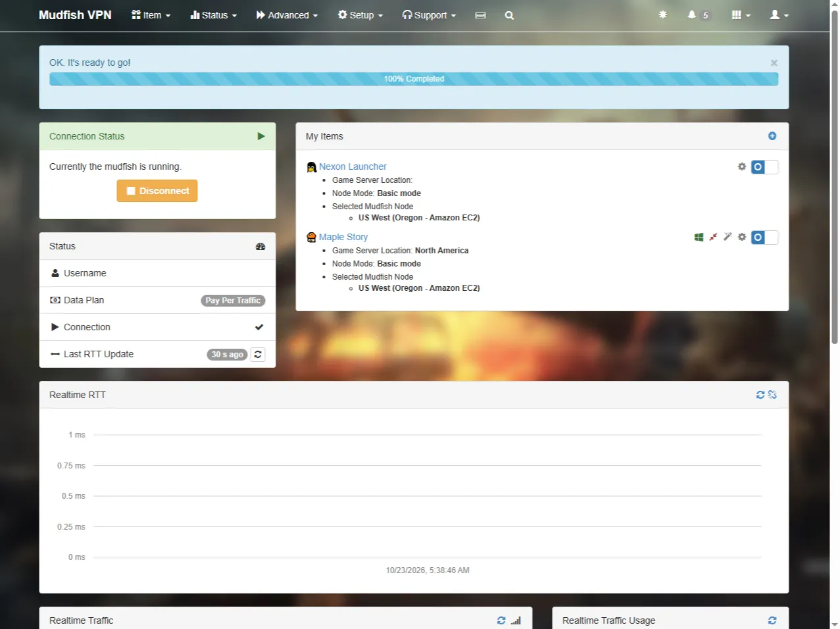This screenshot has width=840, height=629.
Task: Toggle the Maple Story item switch
Action: click(764, 238)
